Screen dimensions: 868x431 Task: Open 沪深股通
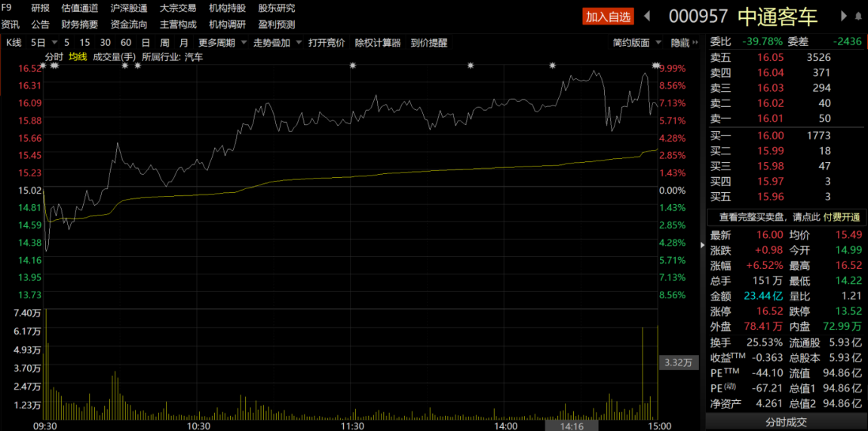coord(129,8)
